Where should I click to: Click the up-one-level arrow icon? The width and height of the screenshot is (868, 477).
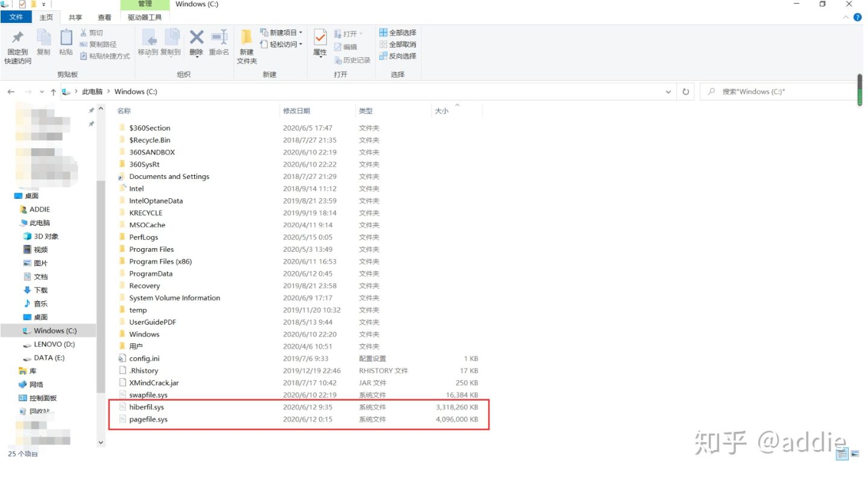pyautogui.click(x=54, y=91)
